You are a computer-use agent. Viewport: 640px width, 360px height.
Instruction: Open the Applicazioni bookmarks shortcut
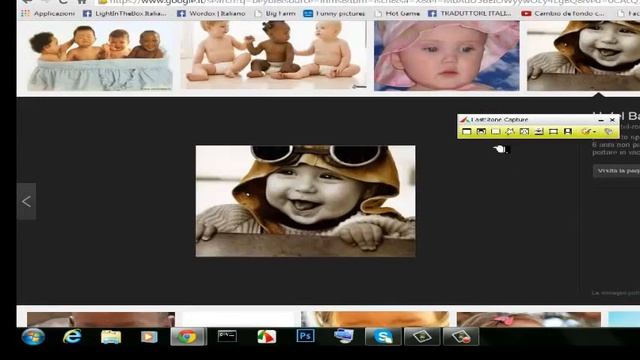[48, 13]
